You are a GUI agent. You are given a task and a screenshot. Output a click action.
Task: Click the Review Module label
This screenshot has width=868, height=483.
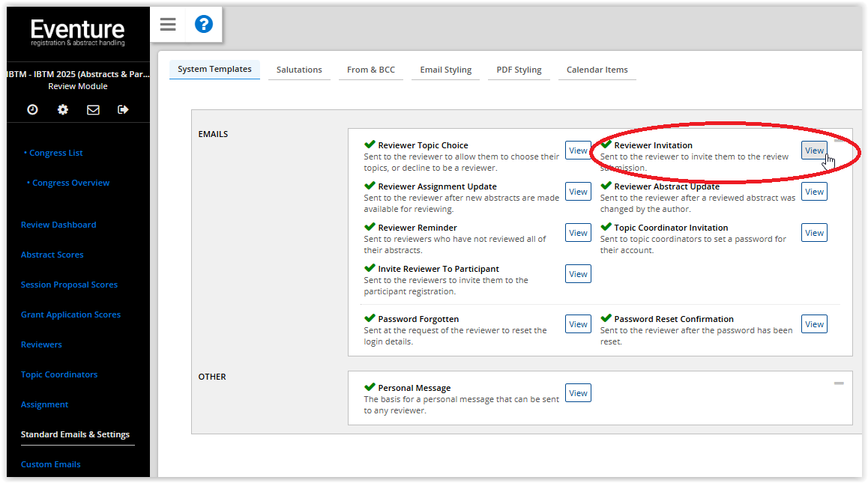pyautogui.click(x=78, y=86)
